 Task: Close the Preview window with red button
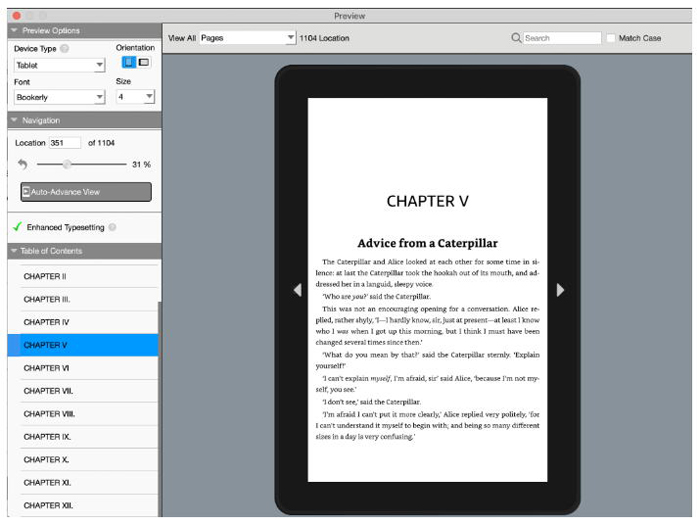pyautogui.click(x=17, y=16)
